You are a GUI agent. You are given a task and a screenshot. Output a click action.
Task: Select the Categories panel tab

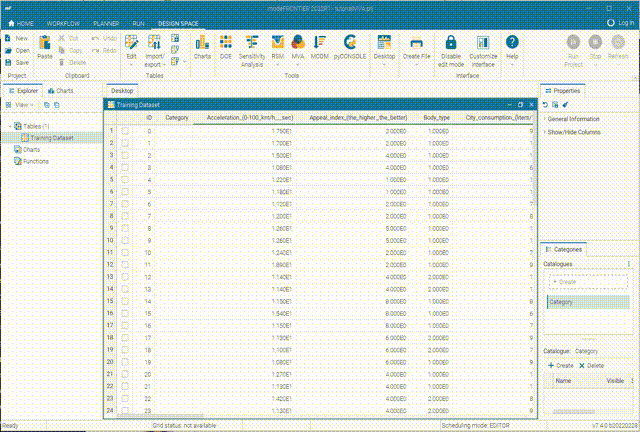(564, 249)
